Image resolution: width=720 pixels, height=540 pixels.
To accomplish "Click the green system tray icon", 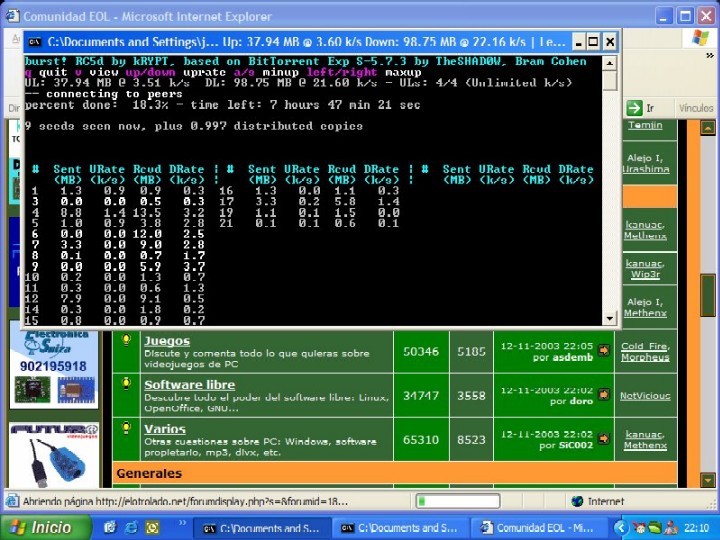I will click(654, 528).
